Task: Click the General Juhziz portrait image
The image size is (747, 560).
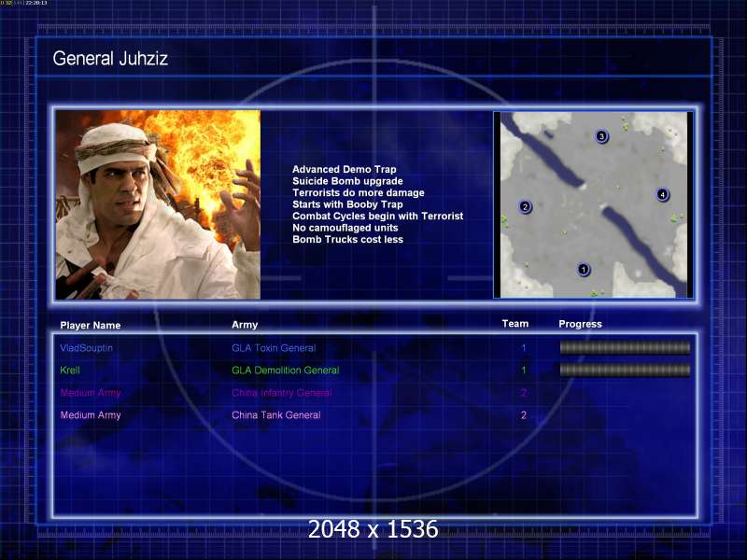Action: (158, 204)
